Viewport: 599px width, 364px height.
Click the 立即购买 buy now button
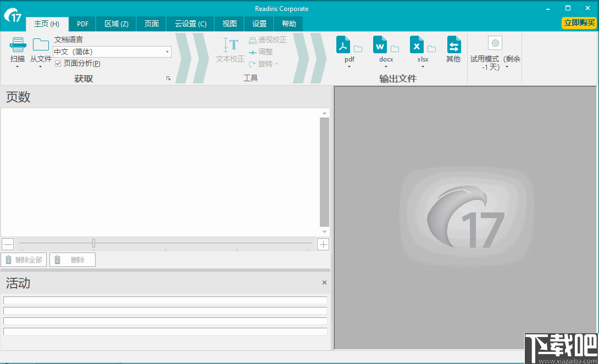(x=579, y=24)
